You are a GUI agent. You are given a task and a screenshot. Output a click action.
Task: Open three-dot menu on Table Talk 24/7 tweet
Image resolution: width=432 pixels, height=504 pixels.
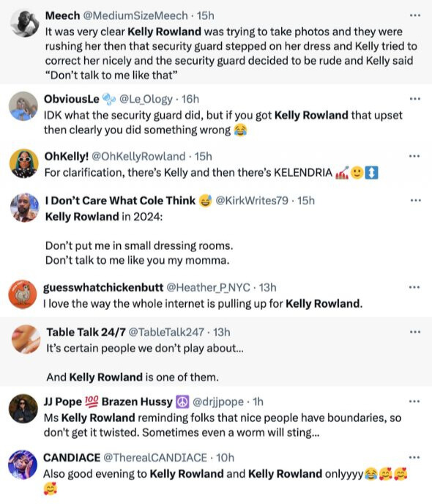click(x=415, y=332)
